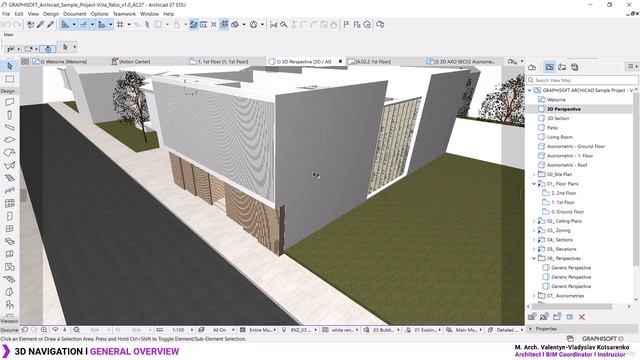Switch Navigator to Publisher Sets
The width and height of the screenshot is (640, 360).
click(575, 67)
